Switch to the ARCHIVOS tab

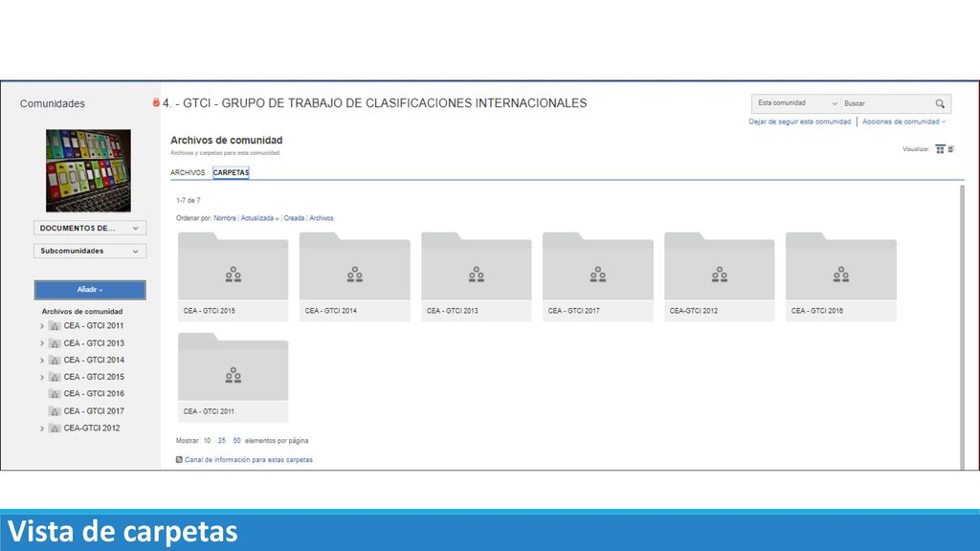pyautogui.click(x=188, y=173)
